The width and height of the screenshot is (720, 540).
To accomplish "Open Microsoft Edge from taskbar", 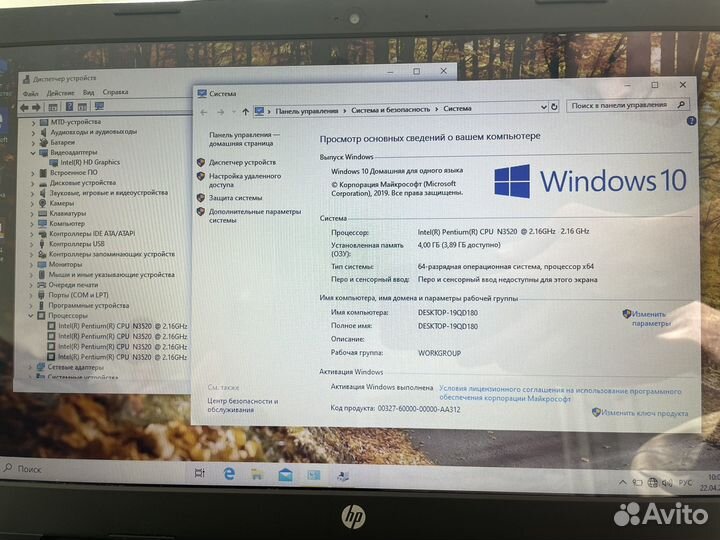I will point(229,473).
